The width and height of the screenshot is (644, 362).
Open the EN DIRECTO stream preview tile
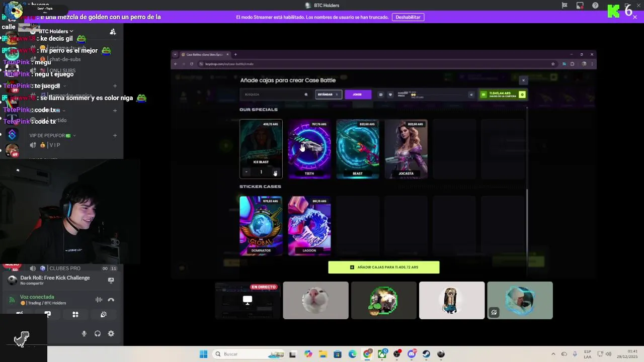click(x=247, y=301)
